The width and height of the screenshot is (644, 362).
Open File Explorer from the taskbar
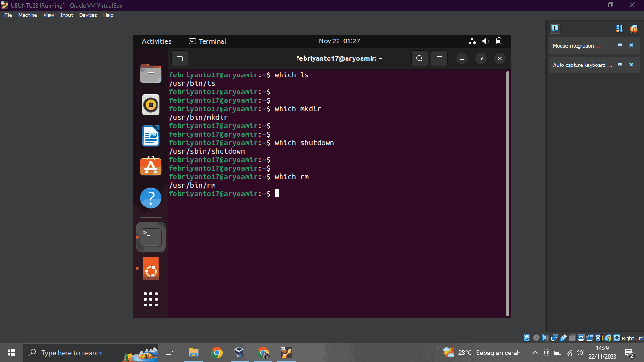[x=194, y=353]
